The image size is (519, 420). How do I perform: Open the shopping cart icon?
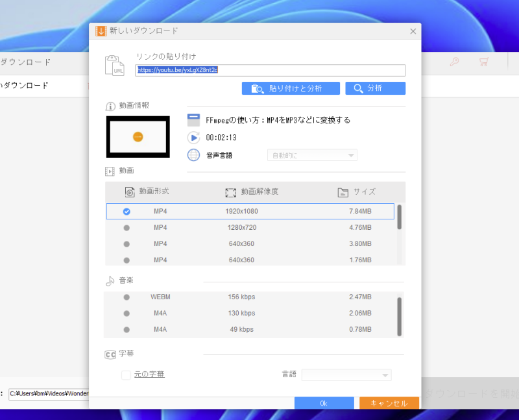(483, 62)
